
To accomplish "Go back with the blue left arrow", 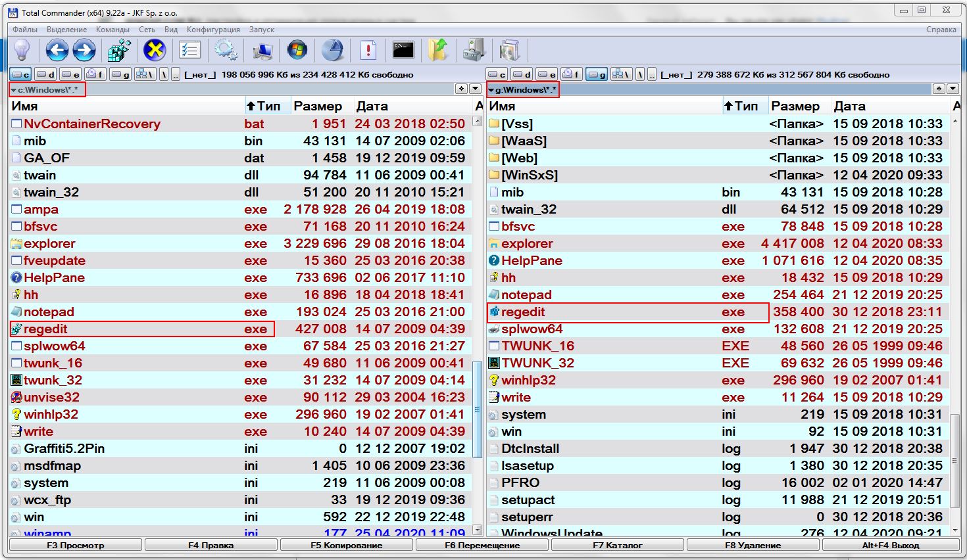I will tap(57, 50).
